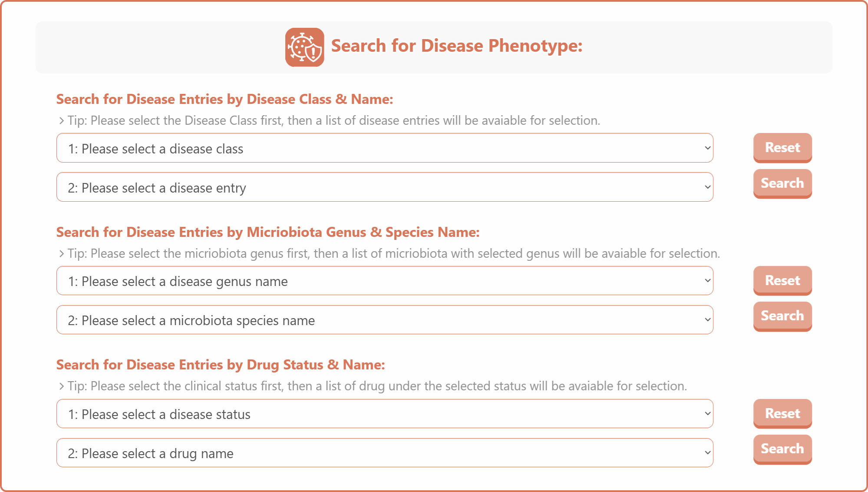Screen dimensions: 868x492
Task: Expand the disease entry selection list
Action: (385, 187)
